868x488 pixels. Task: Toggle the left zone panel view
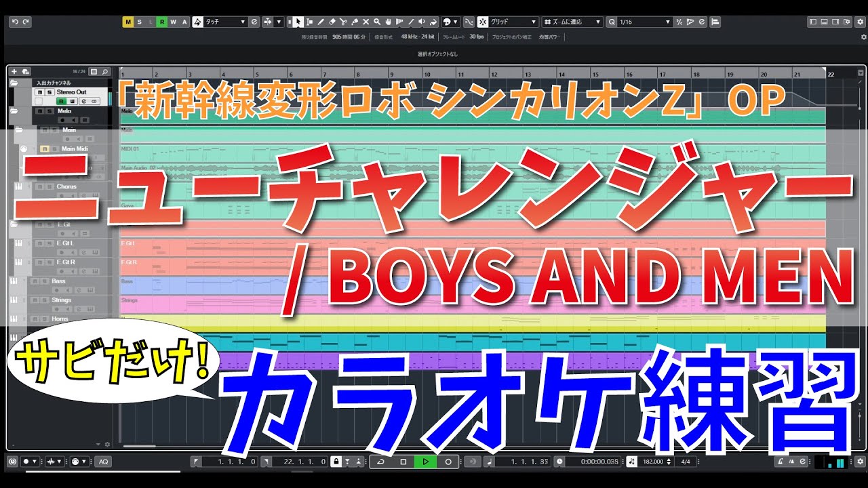[x=813, y=22]
